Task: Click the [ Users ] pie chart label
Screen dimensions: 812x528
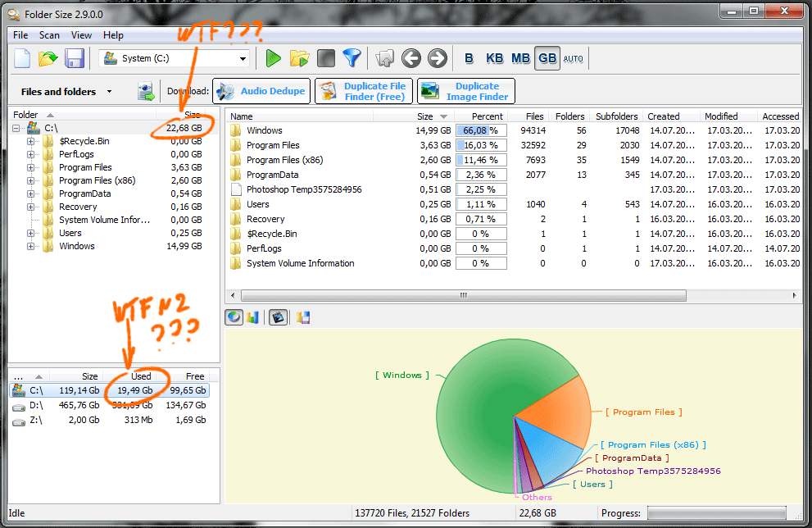Action: click(592, 484)
